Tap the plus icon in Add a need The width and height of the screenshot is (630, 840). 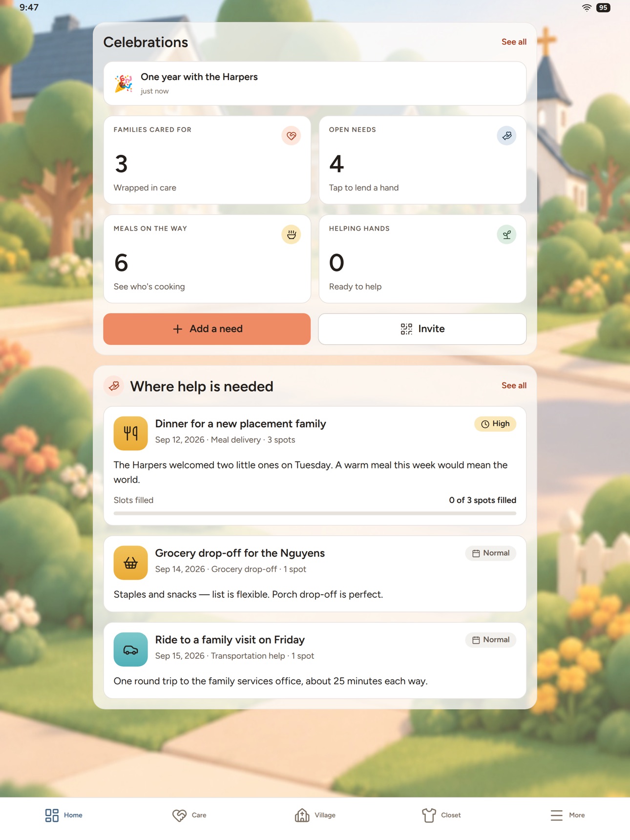click(178, 329)
